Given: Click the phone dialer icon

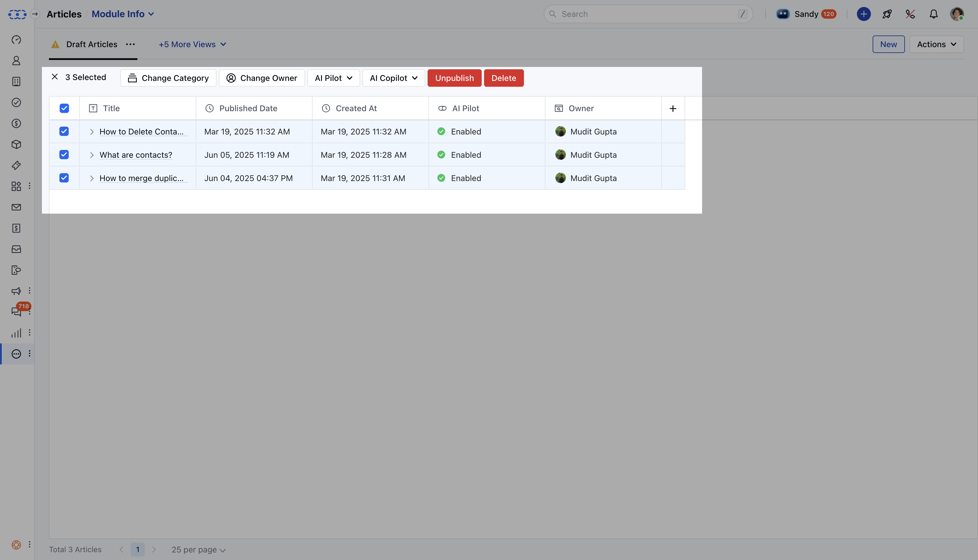Looking at the screenshot, I should [x=910, y=14].
